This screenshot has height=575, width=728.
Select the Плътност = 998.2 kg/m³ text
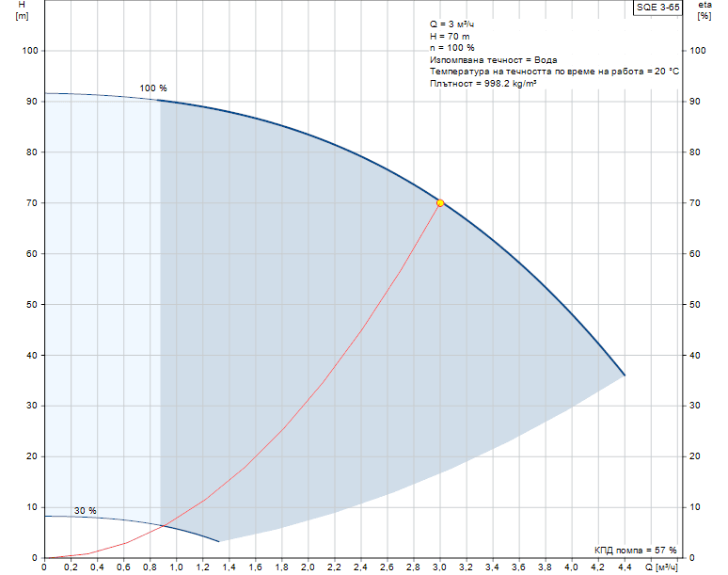[483, 84]
